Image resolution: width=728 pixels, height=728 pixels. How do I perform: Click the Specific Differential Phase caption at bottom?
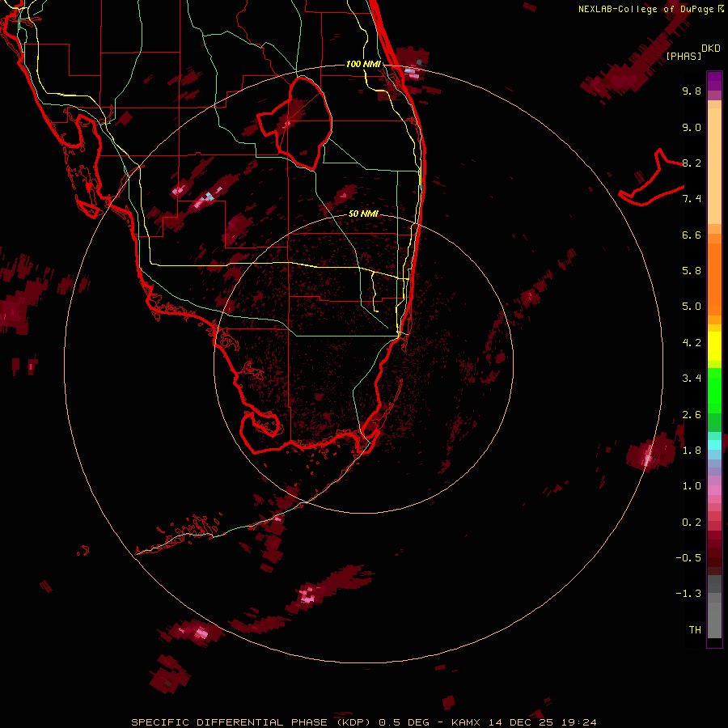(x=363, y=722)
